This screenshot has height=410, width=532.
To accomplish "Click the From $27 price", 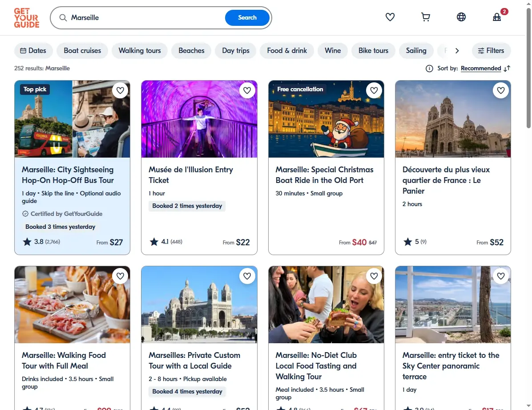I will (109, 242).
